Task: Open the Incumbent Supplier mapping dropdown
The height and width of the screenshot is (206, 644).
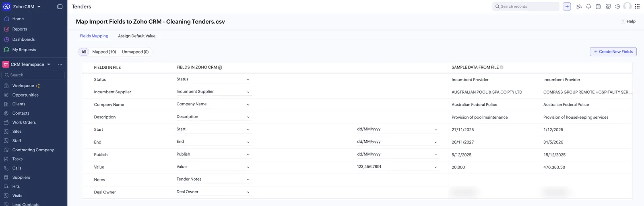Action: pyautogui.click(x=214, y=92)
